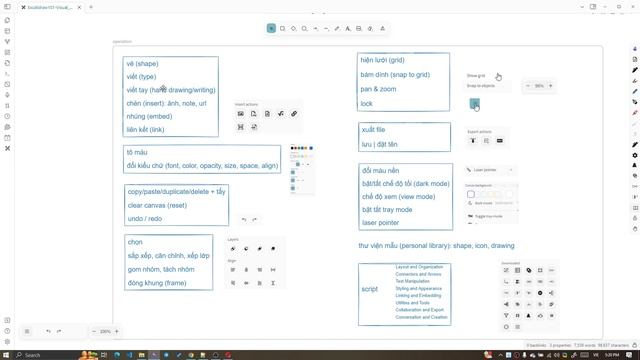Select the Rectangle tool
The width and height of the screenshot is (640, 360).
pos(282,29)
